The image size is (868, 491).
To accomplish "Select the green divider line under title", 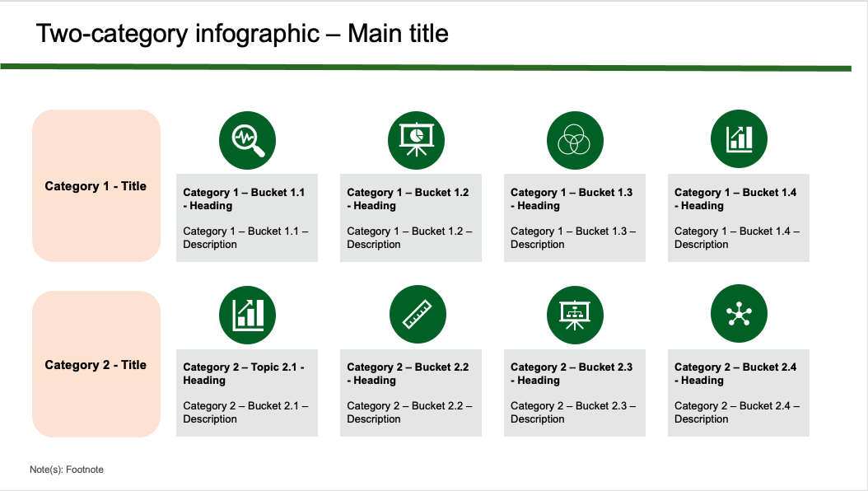I will click(426, 68).
